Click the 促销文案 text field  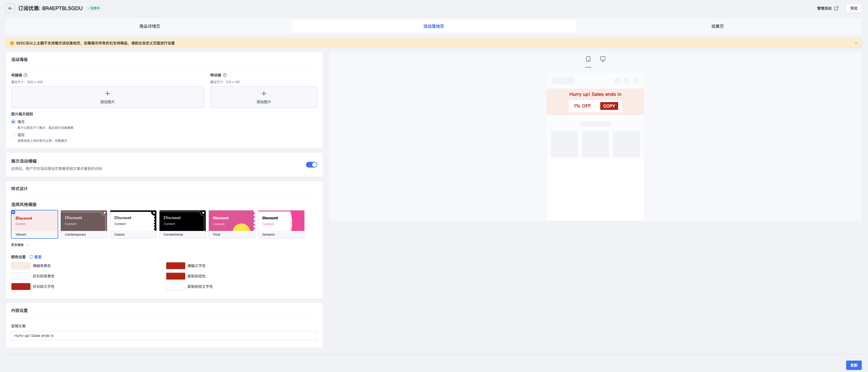click(x=164, y=336)
